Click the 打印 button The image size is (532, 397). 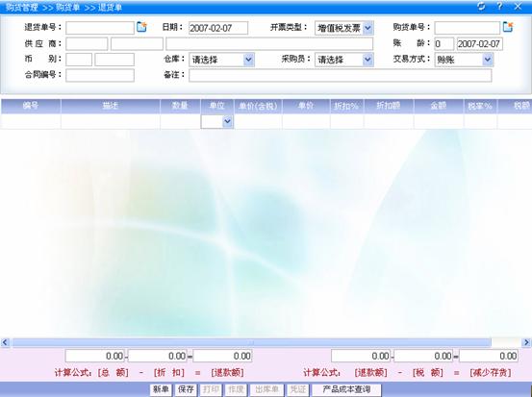coord(211,389)
